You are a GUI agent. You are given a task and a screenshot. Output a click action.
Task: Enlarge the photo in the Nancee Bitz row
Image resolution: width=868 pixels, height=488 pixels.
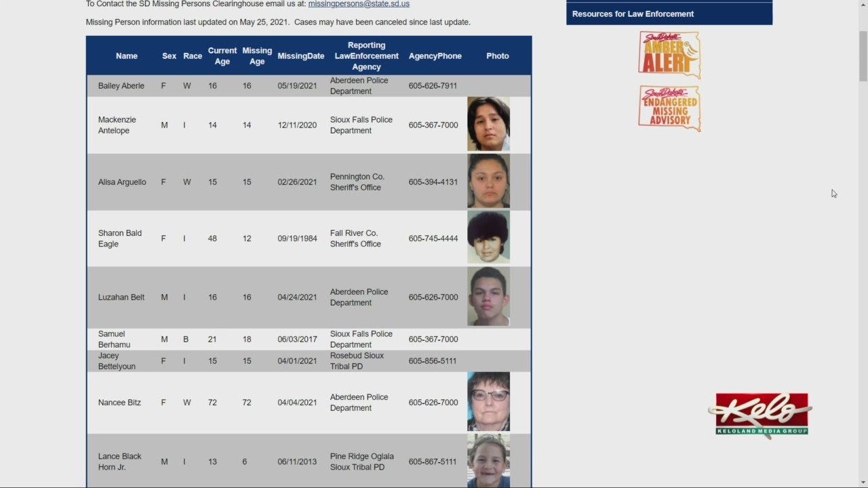coord(488,401)
